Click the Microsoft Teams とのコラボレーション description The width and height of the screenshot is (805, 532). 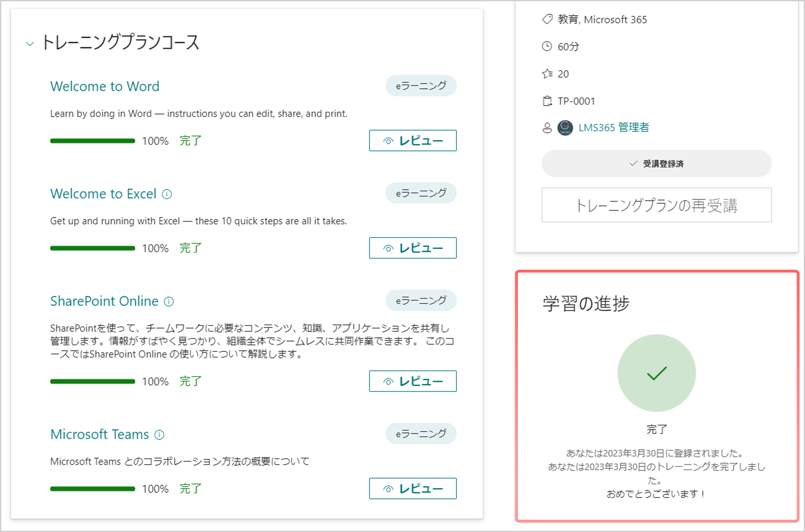(180, 462)
